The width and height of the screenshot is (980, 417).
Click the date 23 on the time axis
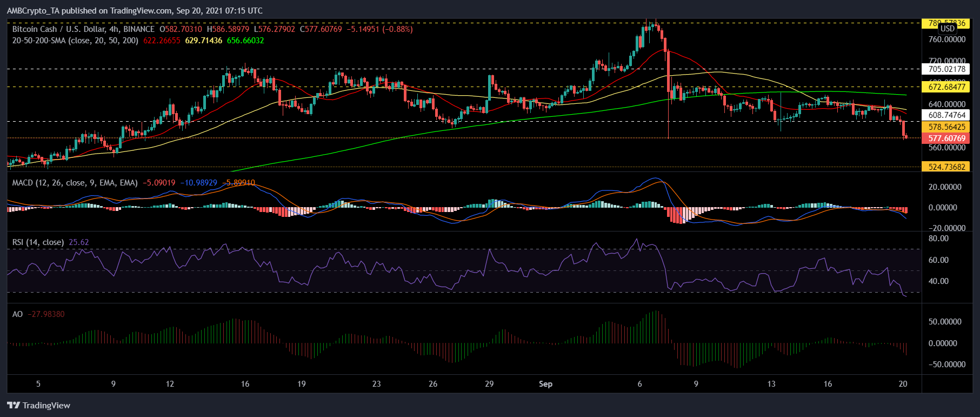click(x=376, y=384)
